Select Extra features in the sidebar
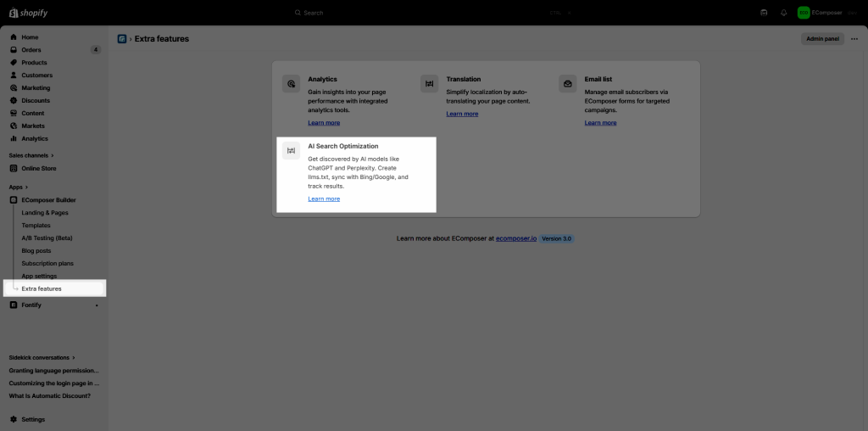The height and width of the screenshot is (431, 868). coord(42,288)
